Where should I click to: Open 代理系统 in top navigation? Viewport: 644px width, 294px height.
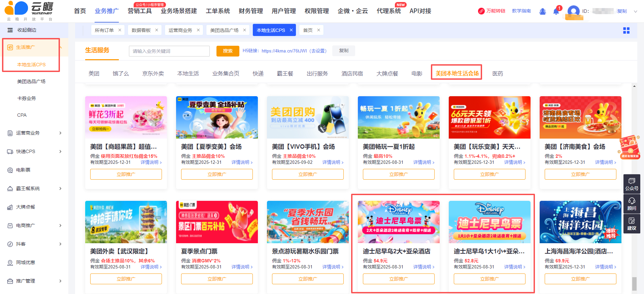[x=389, y=11]
